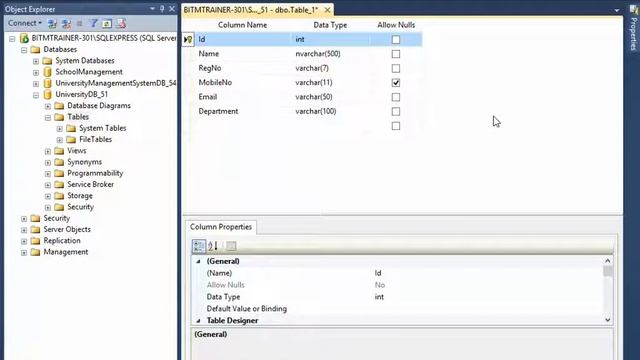Uncheck Allow Nulls for MobileNo column
Viewport: 640px width, 360px height.
[396, 83]
